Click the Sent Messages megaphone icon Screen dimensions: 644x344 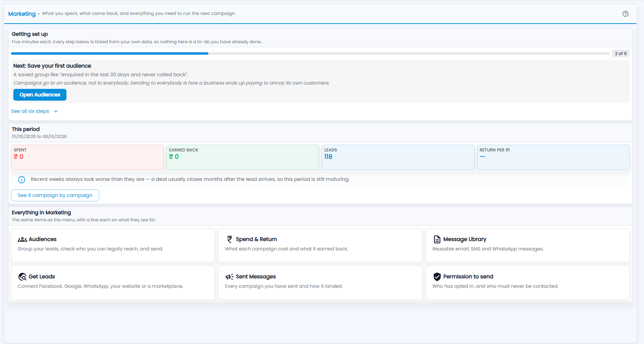230,277
